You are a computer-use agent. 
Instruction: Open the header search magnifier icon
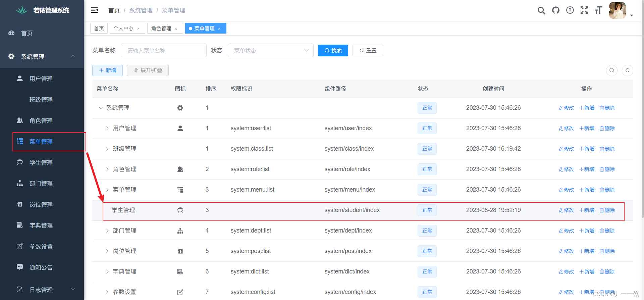pyautogui.click(x=541, y=10)
